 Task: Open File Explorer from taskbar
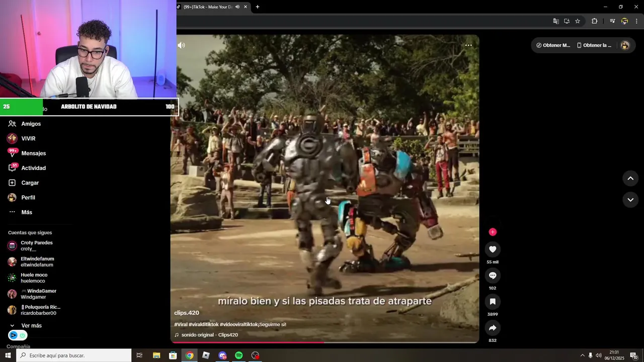click(x=156, y=355)
